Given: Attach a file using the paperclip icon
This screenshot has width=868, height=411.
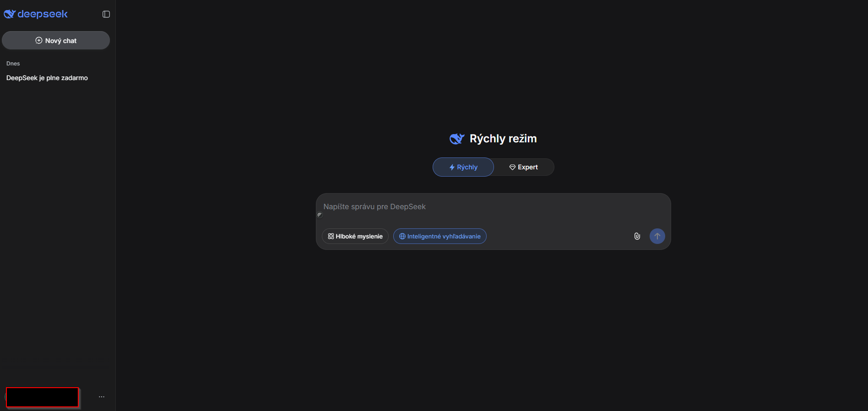Looking at the screenshot, I should (637, 236).
